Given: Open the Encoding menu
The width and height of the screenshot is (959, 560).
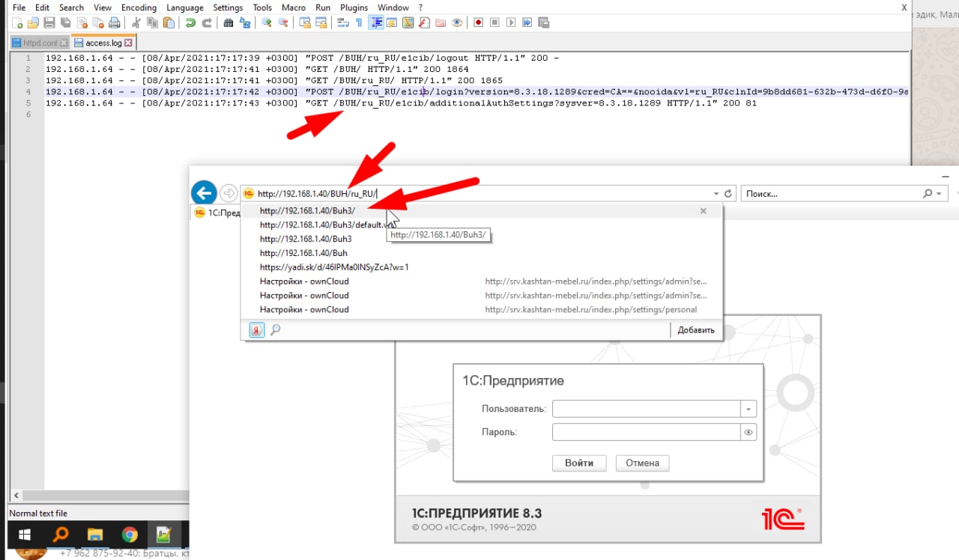Looking at the screenshot, I should coord(139,7).
